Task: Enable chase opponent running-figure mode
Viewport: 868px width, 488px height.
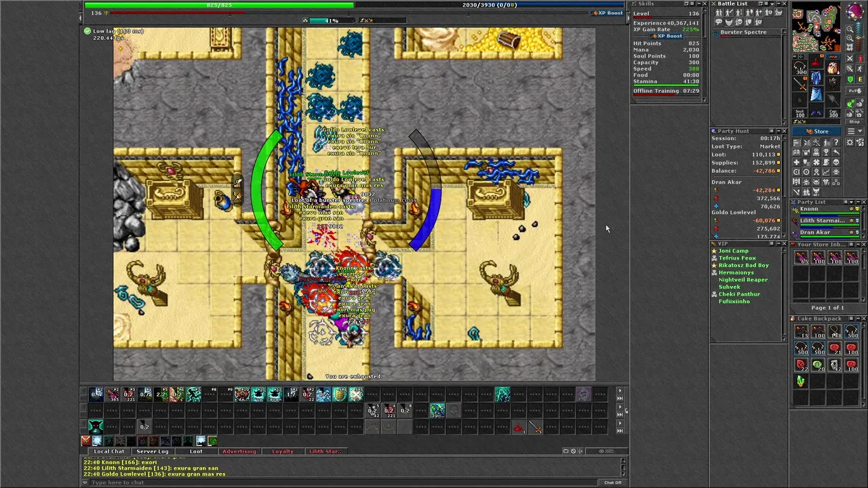Action: (x=860, y=68)
